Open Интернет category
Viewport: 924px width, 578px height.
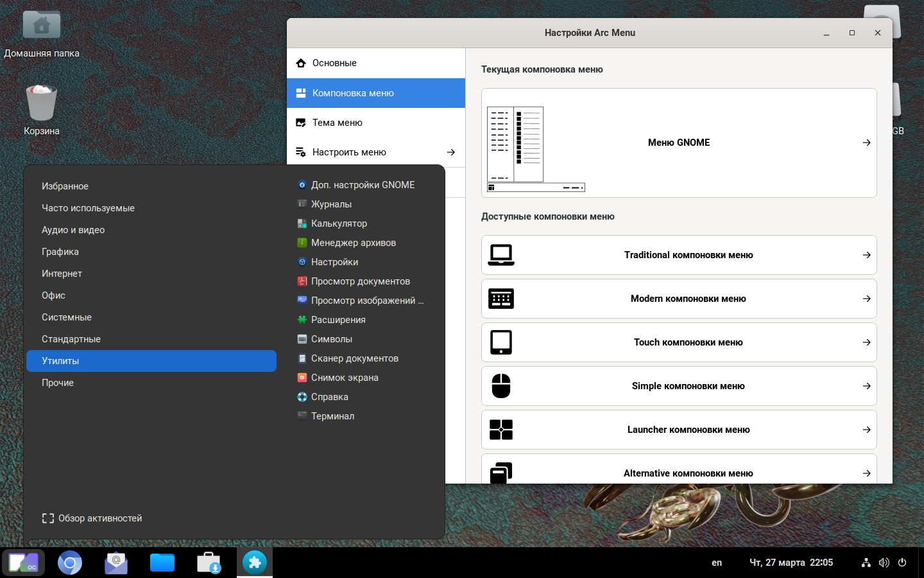[x=151, y=274]
